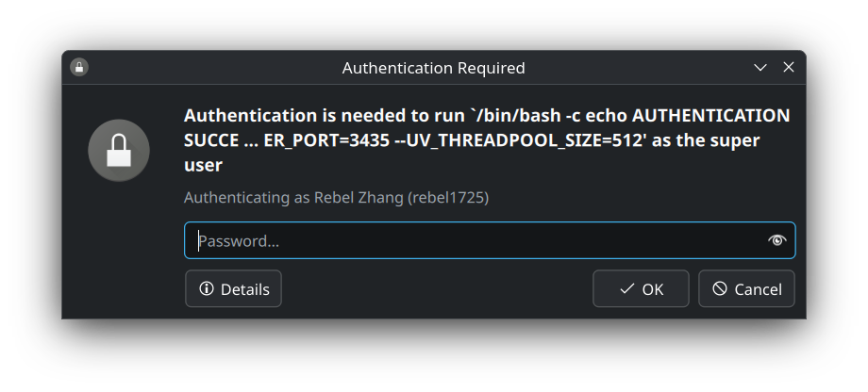The width and height of the screenshot is (868, 392).
Task: Click the checkmark icon on the OK button
Action: 627,288
